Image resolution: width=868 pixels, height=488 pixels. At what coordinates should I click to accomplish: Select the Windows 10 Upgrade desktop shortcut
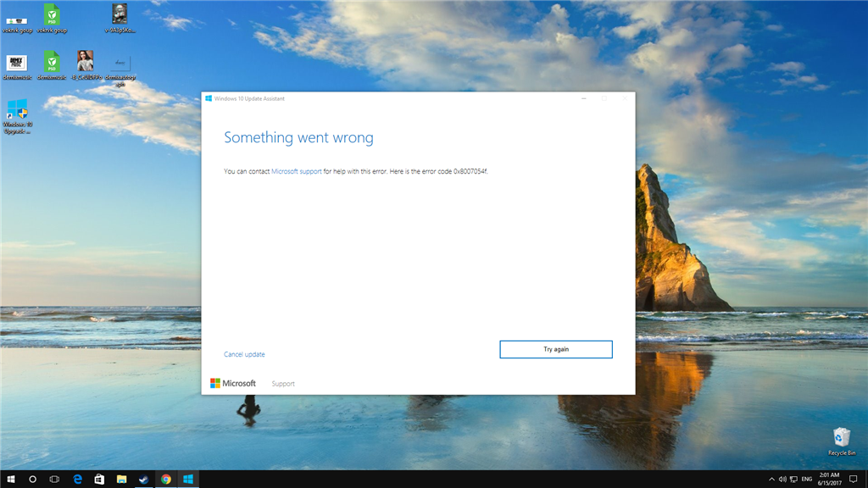point(17,116)
